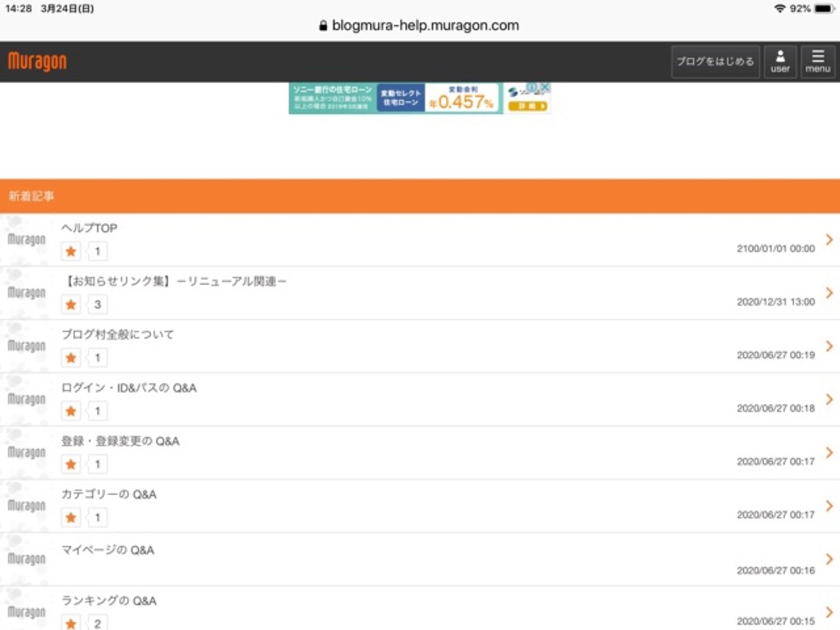840x630 pixels.
Task: Click the date 2020/06/27 00:16
Action: (x=775, y=571)
